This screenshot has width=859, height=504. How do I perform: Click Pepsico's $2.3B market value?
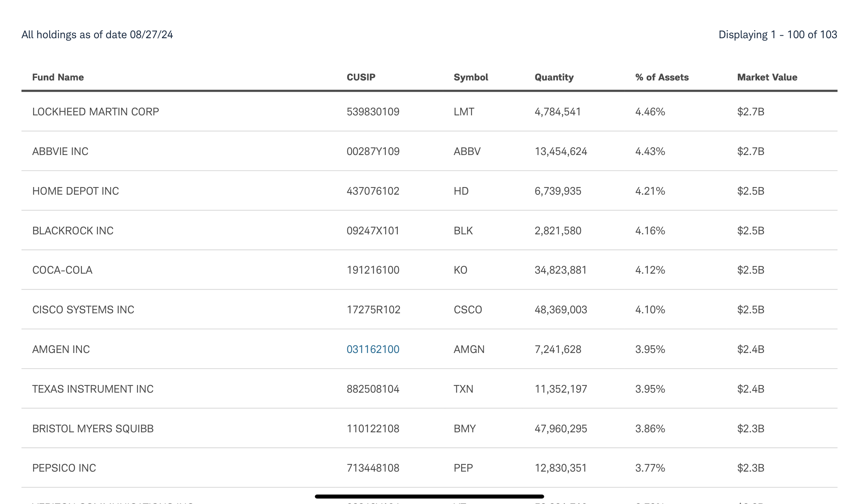tap(751, 468)
